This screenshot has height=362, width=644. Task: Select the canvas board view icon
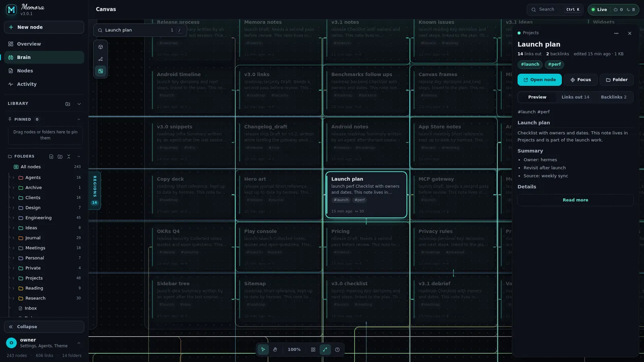[101, 71]
